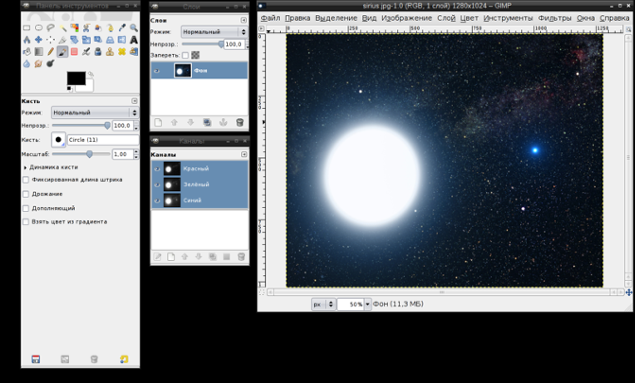Enable Фиксированная длина штриха checkbox
The image size is (635, 383).
pyautogui.click(x=26, y=180)
